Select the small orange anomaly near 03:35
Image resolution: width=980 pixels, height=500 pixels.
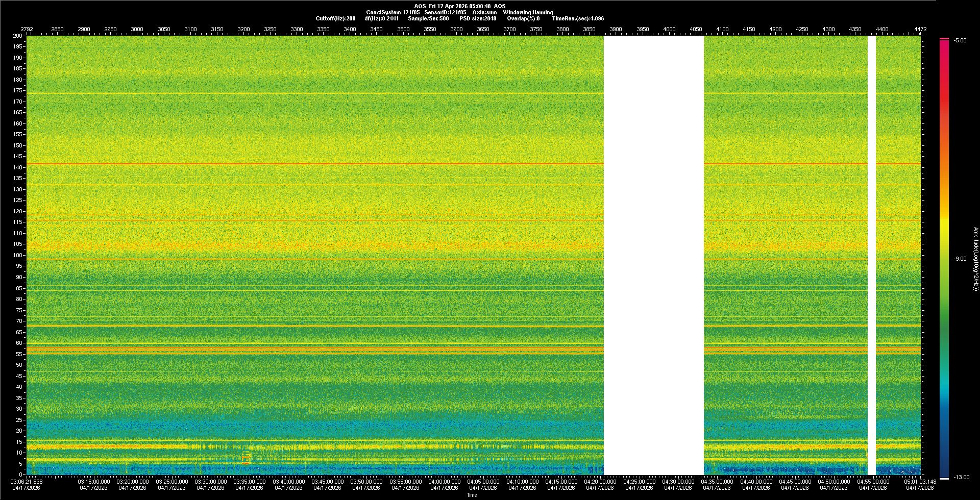tap(247, 457)
